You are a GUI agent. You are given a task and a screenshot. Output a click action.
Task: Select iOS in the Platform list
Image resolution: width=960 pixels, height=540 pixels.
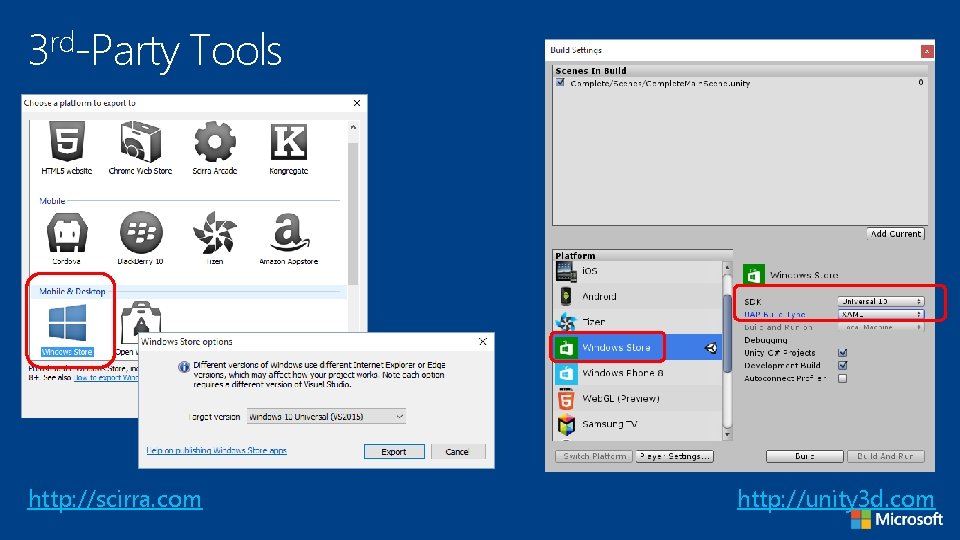(x=638, y=271)
